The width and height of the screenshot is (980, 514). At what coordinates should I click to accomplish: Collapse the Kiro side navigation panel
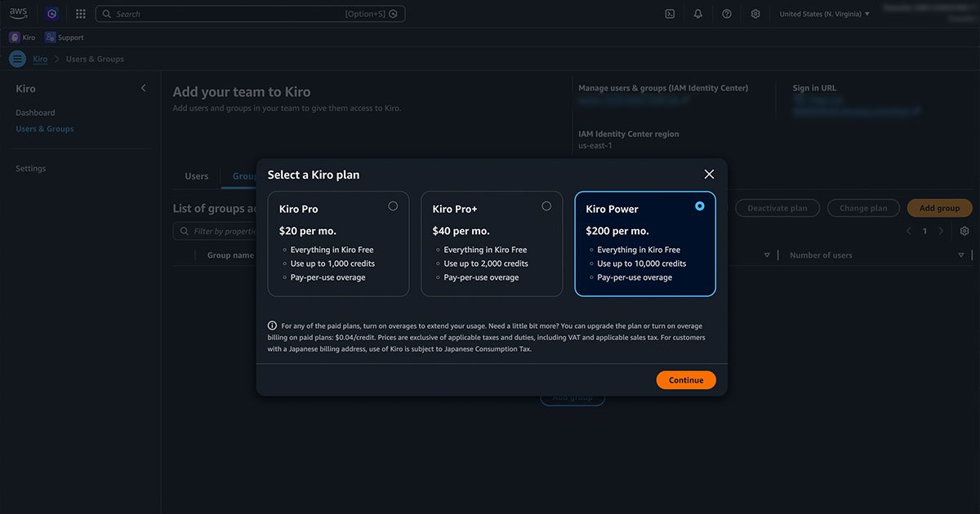coord(144,88)
